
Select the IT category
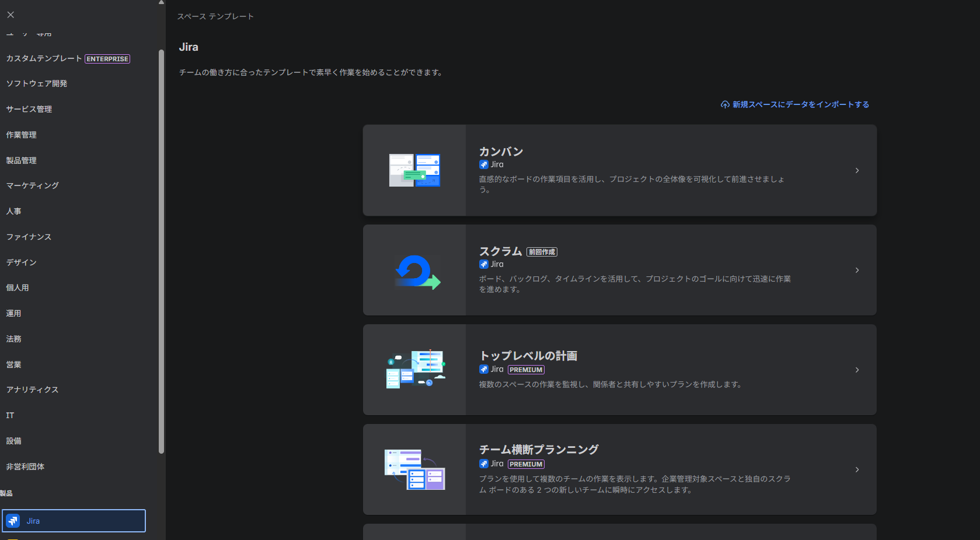[10, 415]
